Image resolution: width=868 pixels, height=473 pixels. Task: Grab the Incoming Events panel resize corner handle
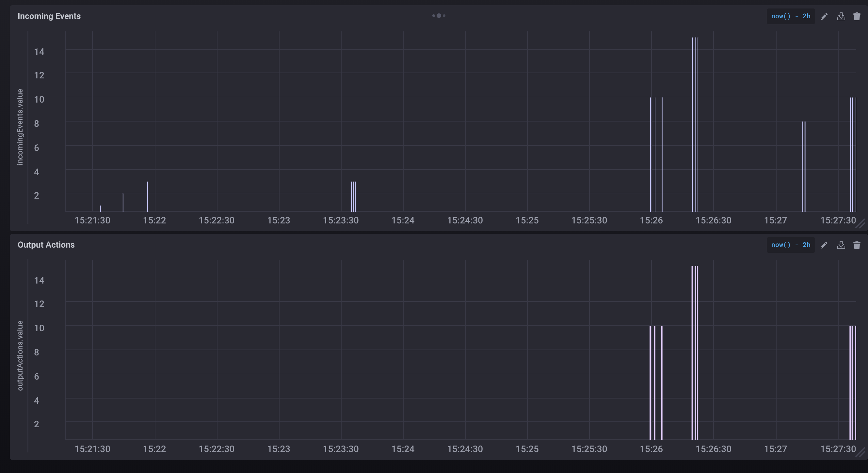[860, 223]
